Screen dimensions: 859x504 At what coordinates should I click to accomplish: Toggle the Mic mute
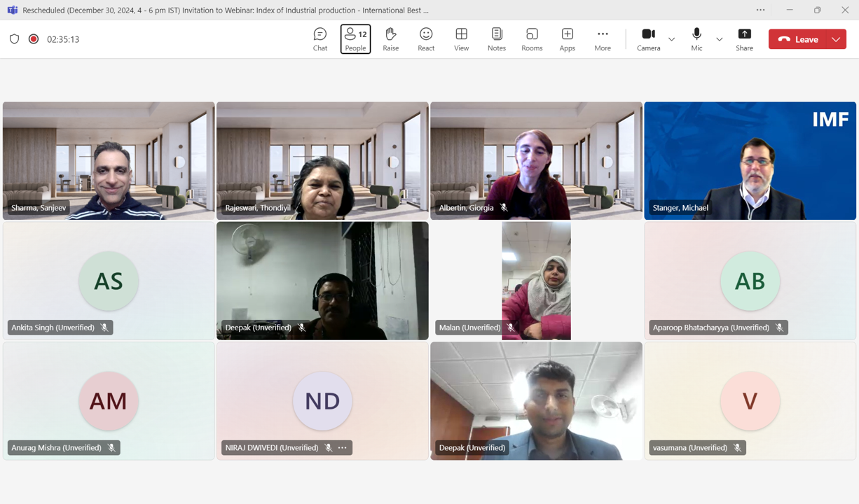tap(696, 39)
